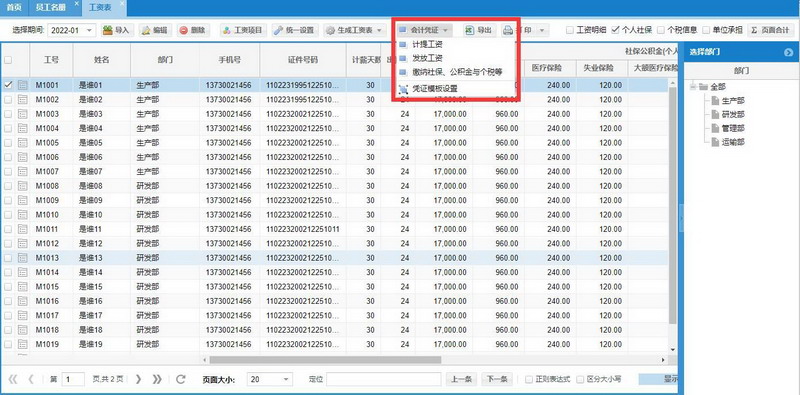This screenshot has width=800, height=395.
Task: Click the 导入 import icon button
Action: [x=108, y=30]
